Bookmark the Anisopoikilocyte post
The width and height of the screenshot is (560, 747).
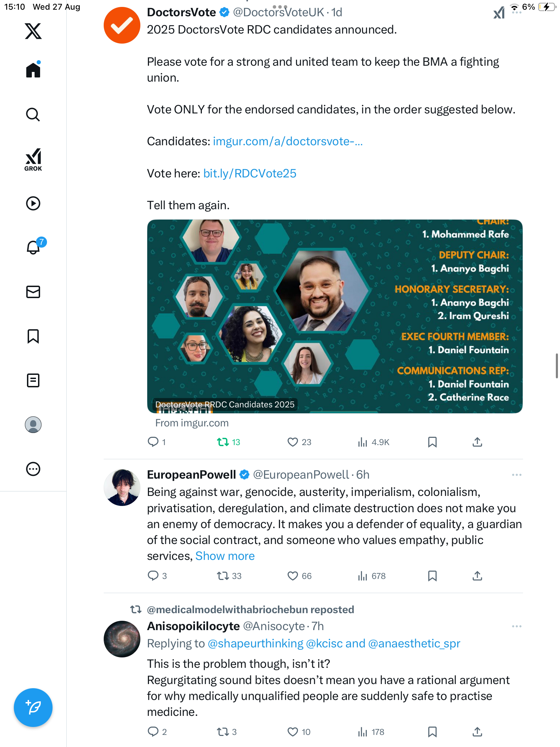(432, 732)
